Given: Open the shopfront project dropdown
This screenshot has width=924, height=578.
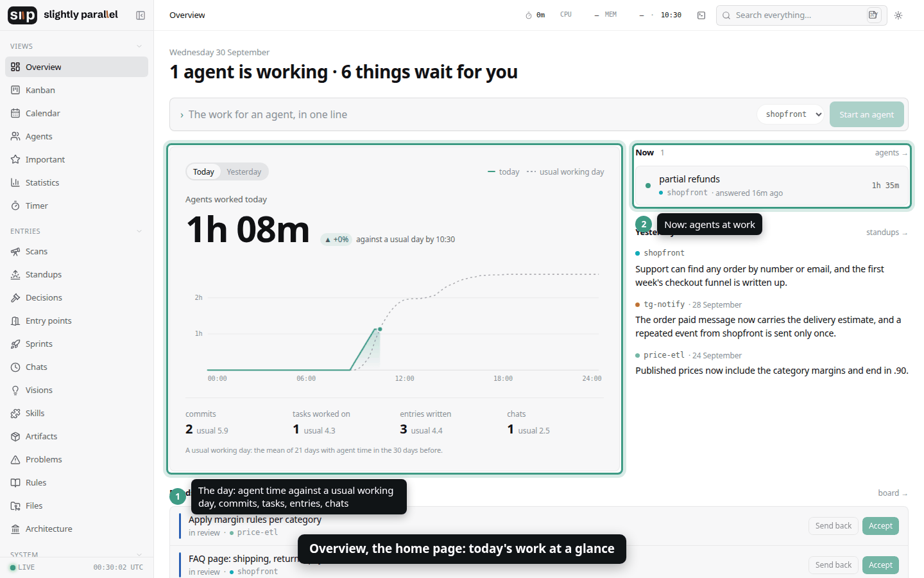Looking at the screenshot, I should [x=791, y=114].
